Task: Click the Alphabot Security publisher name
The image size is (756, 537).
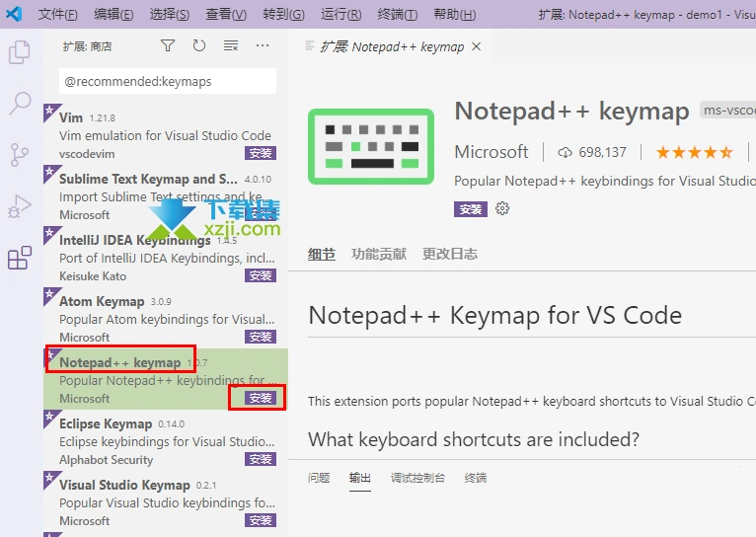Action: (106, 460)
